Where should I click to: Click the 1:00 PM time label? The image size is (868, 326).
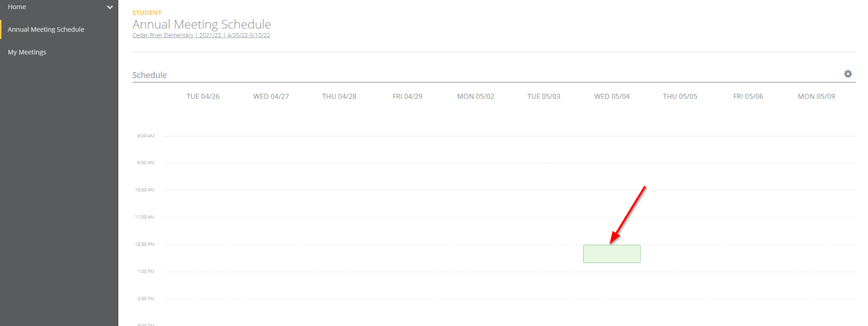[x=145, y=271]
